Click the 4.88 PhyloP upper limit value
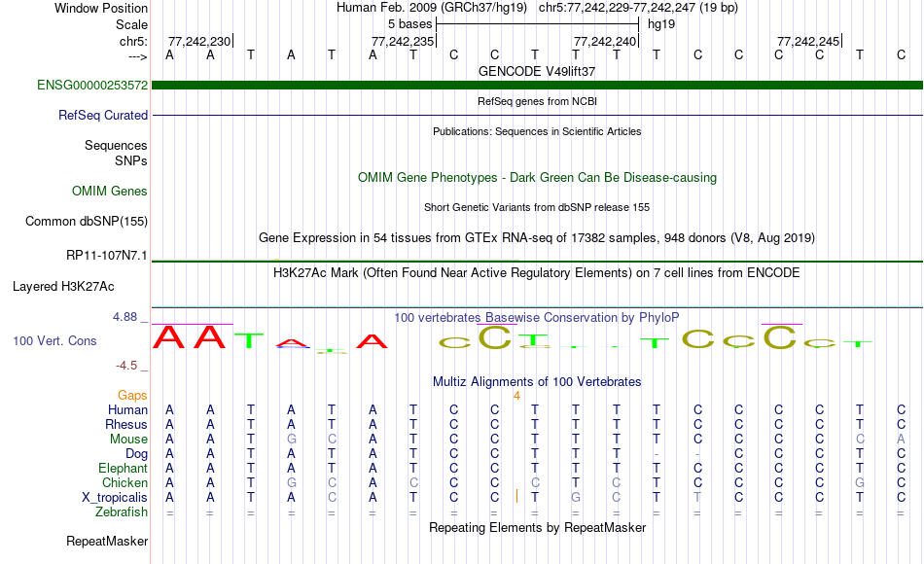The height and width of the screenshot is (564, 924). (124, 317)
